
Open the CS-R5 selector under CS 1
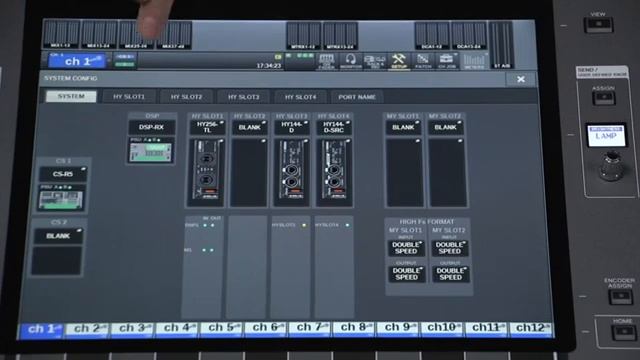63,174
